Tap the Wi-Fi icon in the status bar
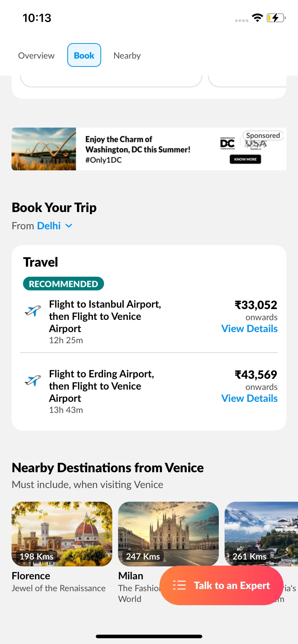The height and width of the screenshot is (644, 298). tap(257, 18)
